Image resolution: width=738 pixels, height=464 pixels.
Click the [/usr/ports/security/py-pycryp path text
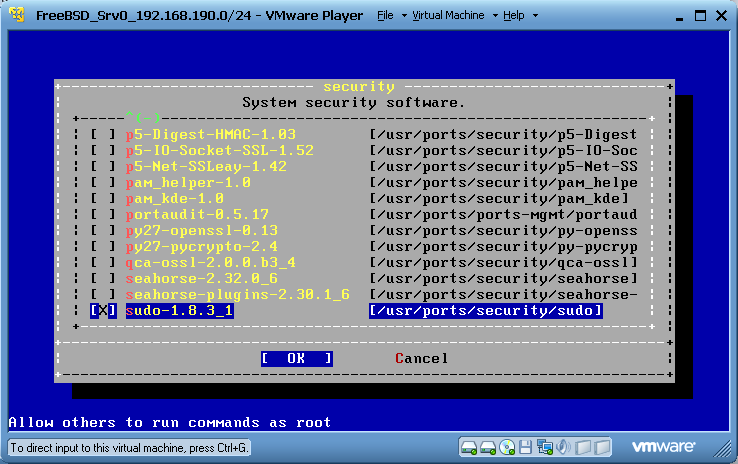pyautogui.click(x=504, y=247)
